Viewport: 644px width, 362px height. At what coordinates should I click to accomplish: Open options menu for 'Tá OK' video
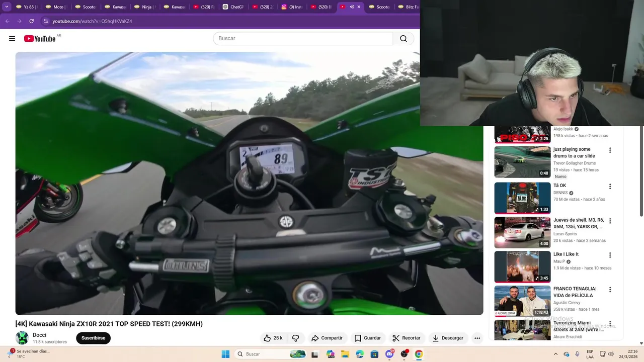click(610, 187)
